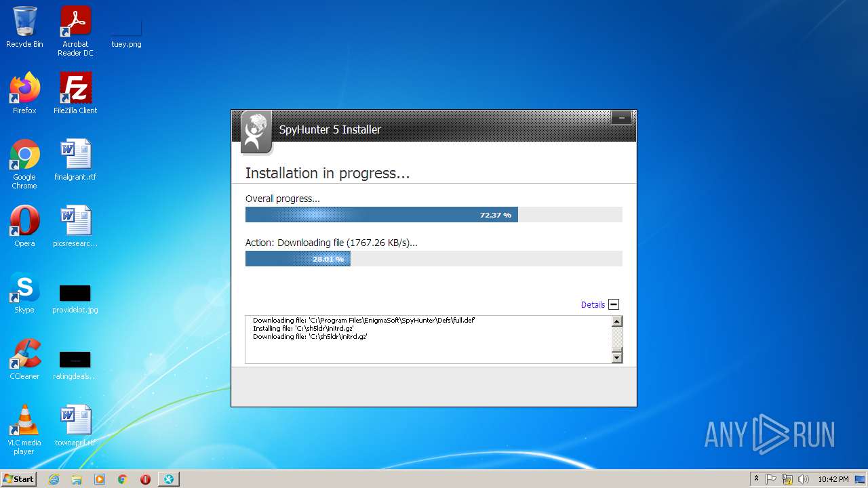
Task: Click the download action progress bar
Action: click(x=433, y=259)
